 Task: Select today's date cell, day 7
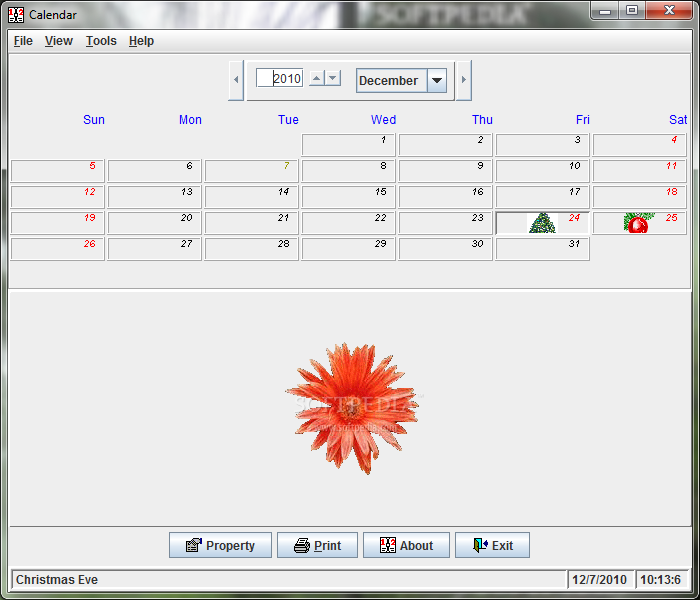[x=251, y=171]
